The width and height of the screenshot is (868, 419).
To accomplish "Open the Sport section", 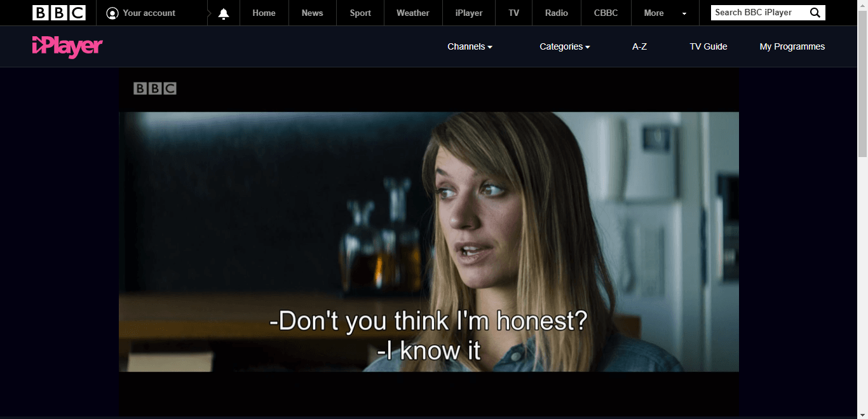I will [x=360, y=13].
